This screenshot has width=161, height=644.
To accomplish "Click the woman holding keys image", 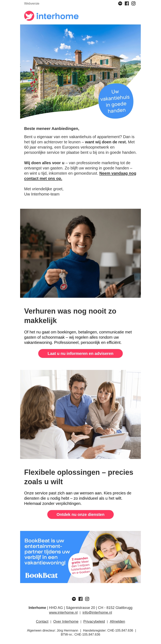I will 80,253.
